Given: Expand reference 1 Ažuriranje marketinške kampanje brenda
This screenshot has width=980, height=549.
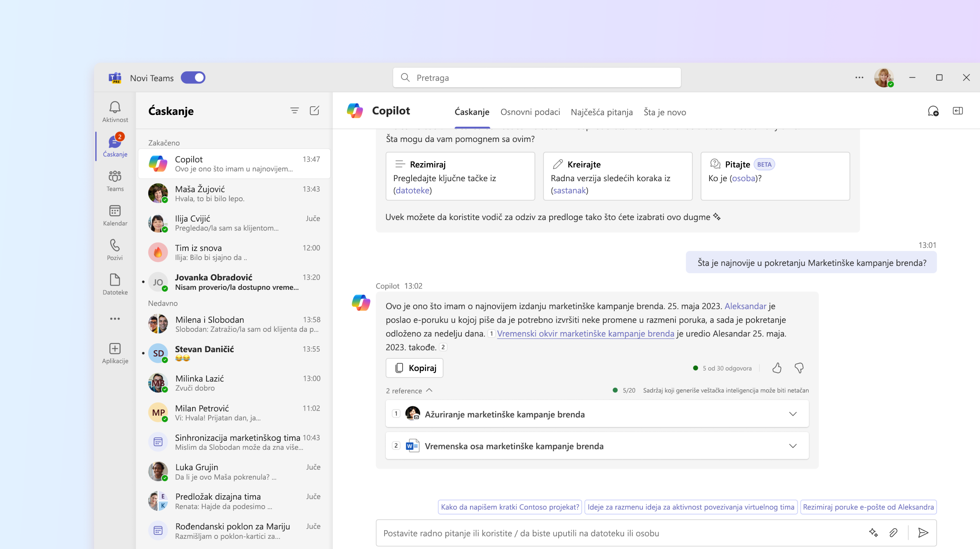Looking at the screenshot, I should click(x=793, y=414).
